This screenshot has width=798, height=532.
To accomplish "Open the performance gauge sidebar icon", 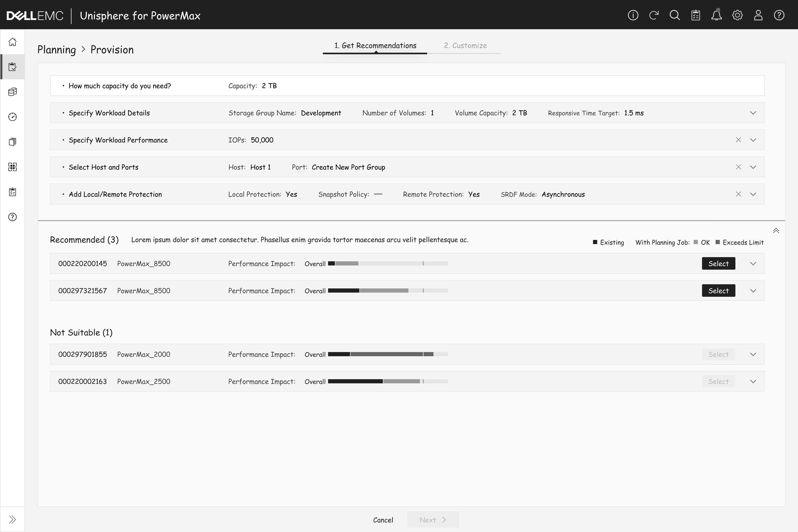I will 13,117.
